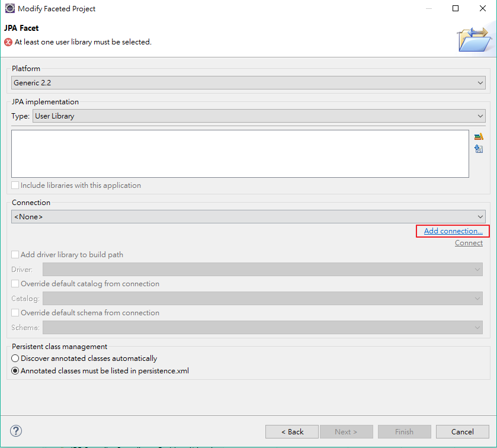Check Add driver library to build path
Screen dimensions: 497x448
(x=15, y=254)
